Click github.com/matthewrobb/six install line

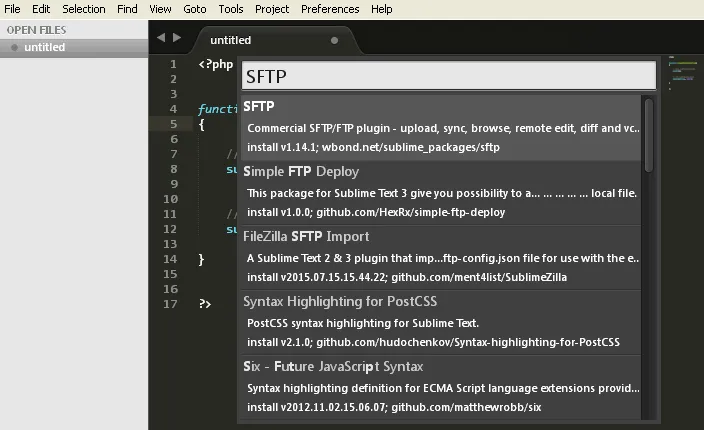(x=394, y=408)
